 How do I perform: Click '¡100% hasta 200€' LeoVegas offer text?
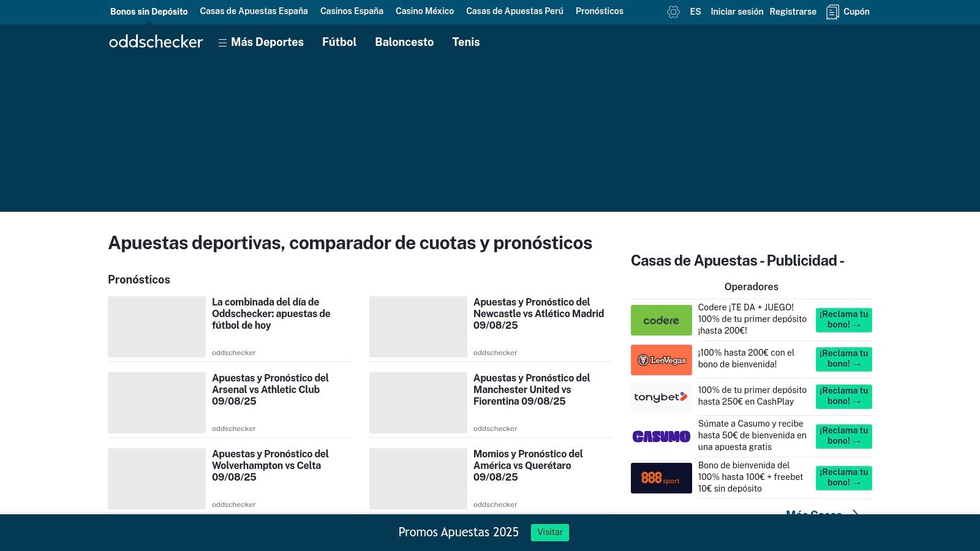point(746,358)
